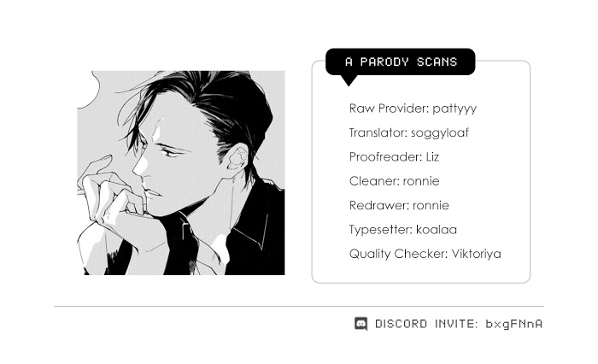Select the Redrawer: ronnie credit line
The width and height of the screenshot is (598, 364).
(x=399, y=205)
